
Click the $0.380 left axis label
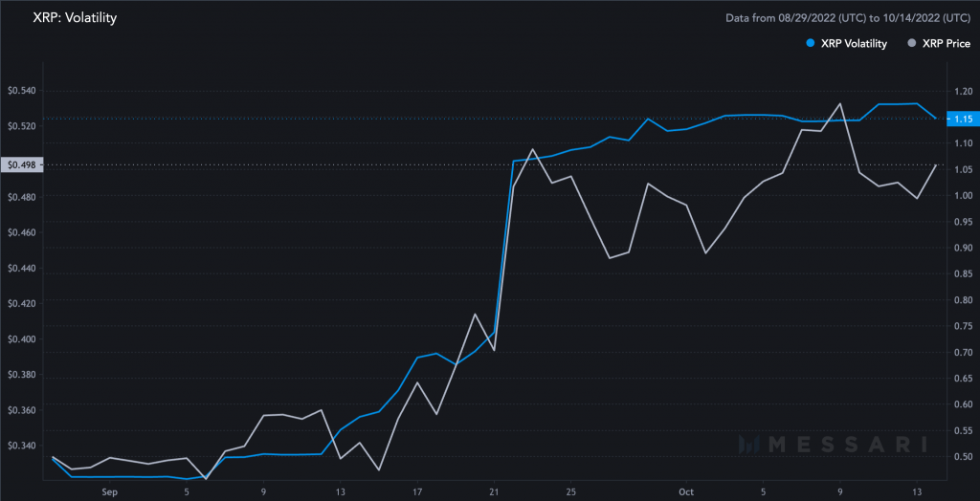[21, 375]
